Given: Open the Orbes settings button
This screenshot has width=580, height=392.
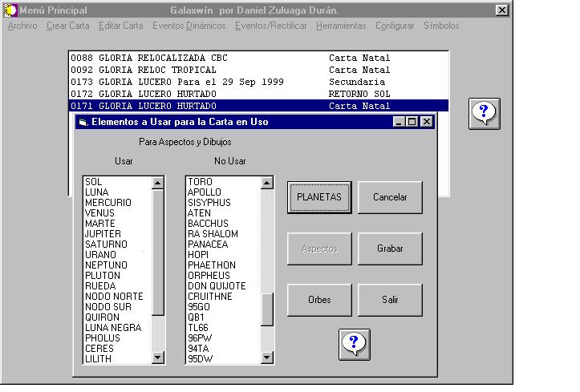Looking at the screenshot, I should [x=319, y=300].
